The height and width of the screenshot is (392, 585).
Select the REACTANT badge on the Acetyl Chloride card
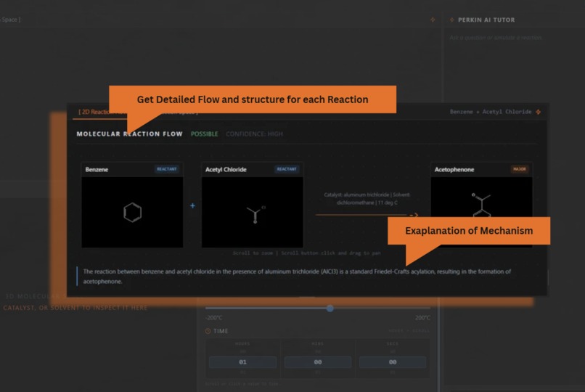point(287,169)
